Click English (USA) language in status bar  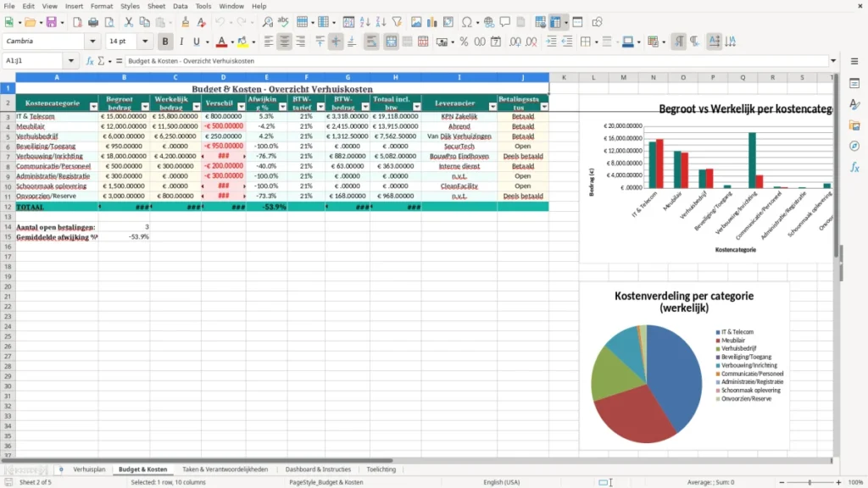click(x=501, y=482)
